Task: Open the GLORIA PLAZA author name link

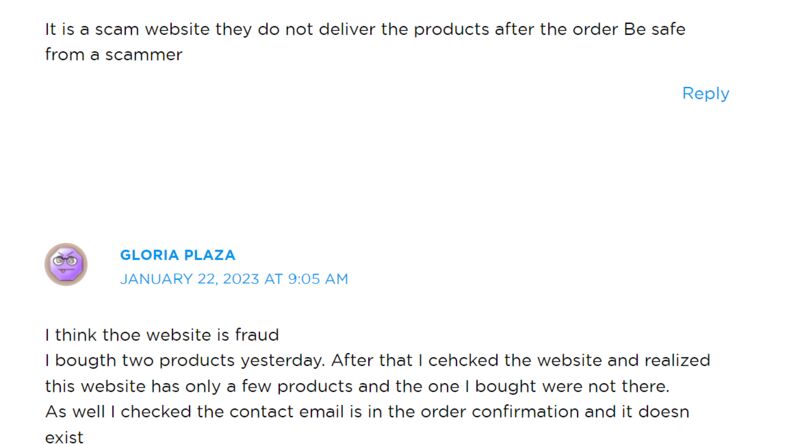Action: [x=178, y=255]
